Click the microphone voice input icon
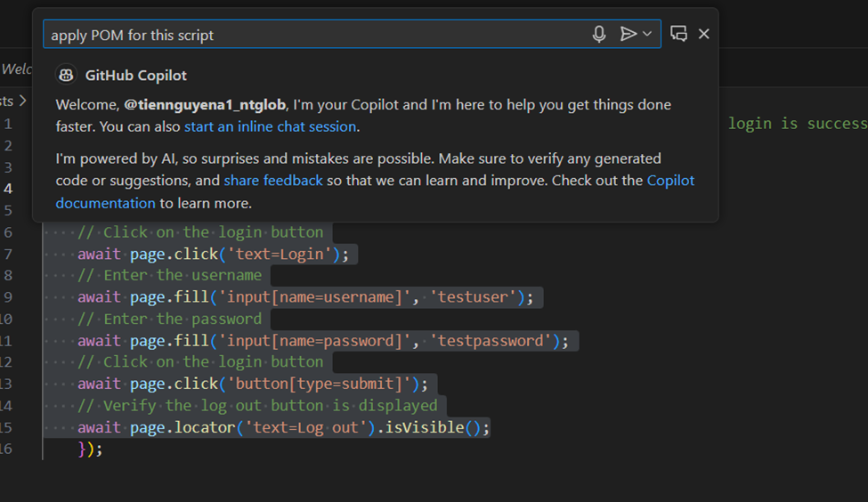Image resolution: width=868 pixels, height=502 pixels. point(599,34)
